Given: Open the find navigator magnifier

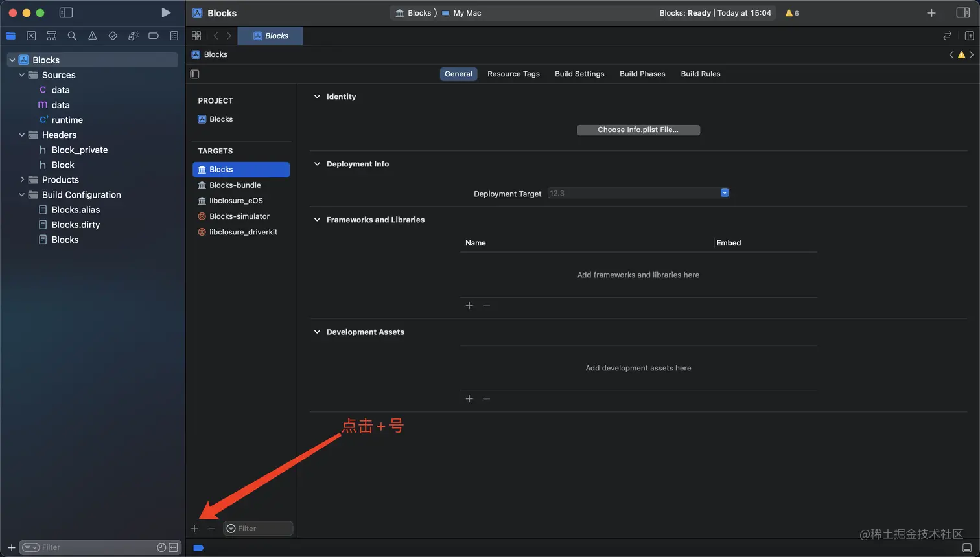Looking at the screenshot, I should point(72,36).
